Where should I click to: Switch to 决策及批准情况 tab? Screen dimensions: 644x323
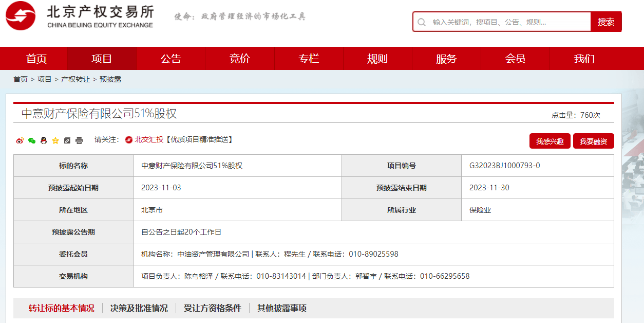tap(139, 309)
